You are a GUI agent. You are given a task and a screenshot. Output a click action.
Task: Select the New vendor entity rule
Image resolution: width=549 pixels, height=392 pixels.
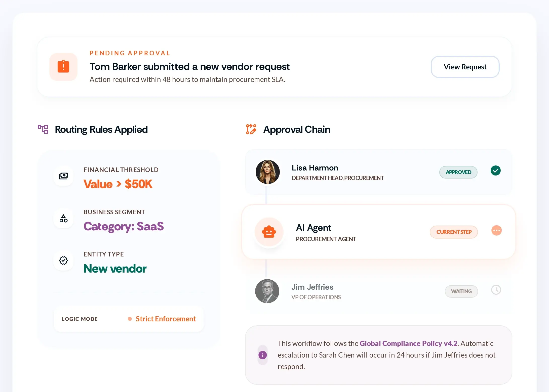115,269
